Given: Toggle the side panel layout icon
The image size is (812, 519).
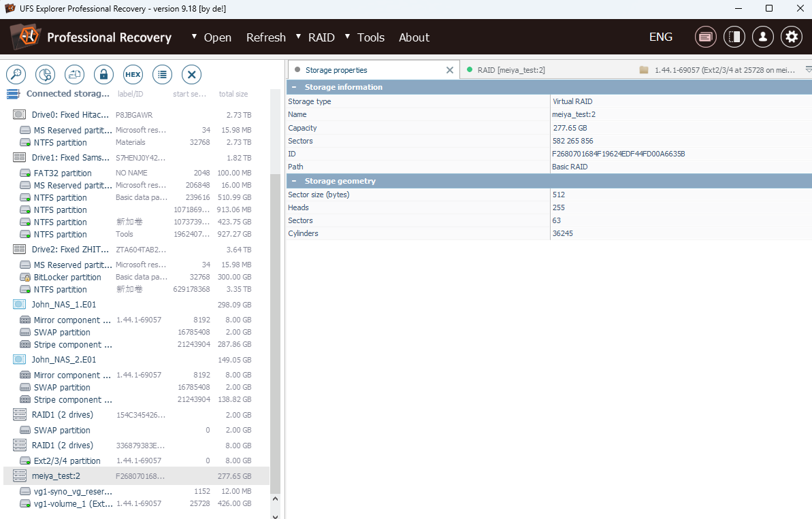Looking at the screenshot, I should click(734, 37).
